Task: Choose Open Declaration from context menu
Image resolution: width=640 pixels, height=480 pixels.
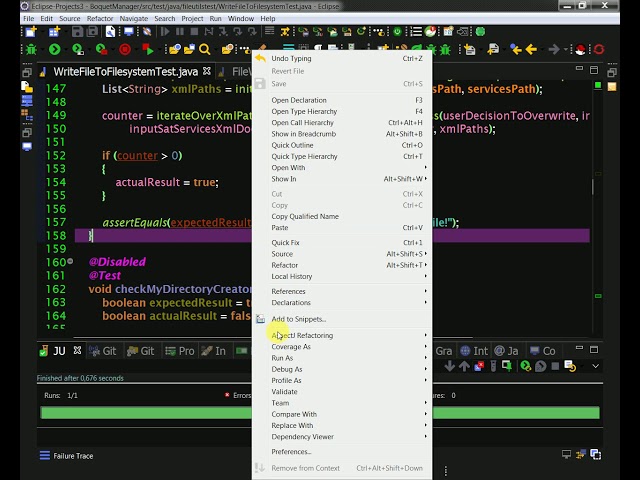Action: point(342,100)
